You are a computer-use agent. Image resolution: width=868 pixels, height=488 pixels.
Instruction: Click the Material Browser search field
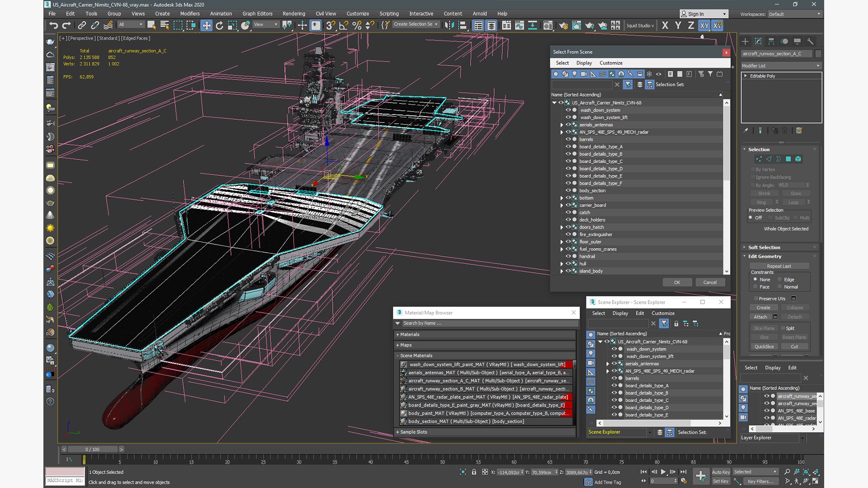click(x=490, y=323)
